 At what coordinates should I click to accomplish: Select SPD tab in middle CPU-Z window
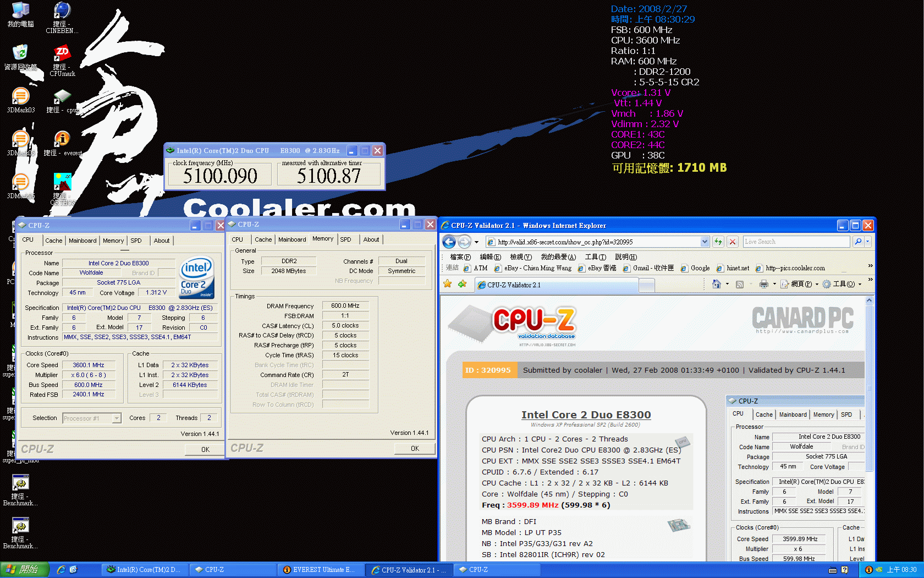tap(345, 239)
